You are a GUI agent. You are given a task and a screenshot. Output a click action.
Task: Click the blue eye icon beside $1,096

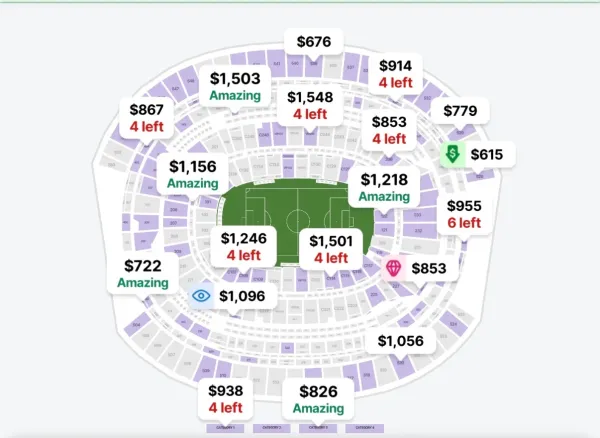tap(201, 296)
